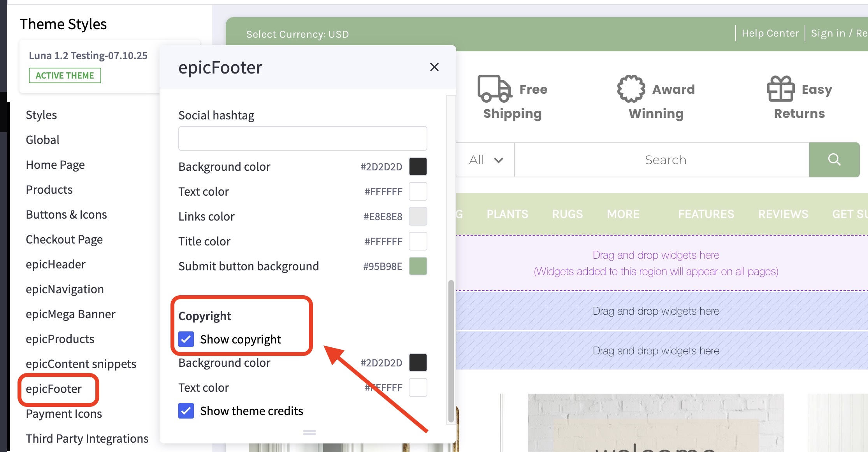This screenshot has width=868, height=452.
Task: Click the Social hashtag input field
Action: coord(302,138)
